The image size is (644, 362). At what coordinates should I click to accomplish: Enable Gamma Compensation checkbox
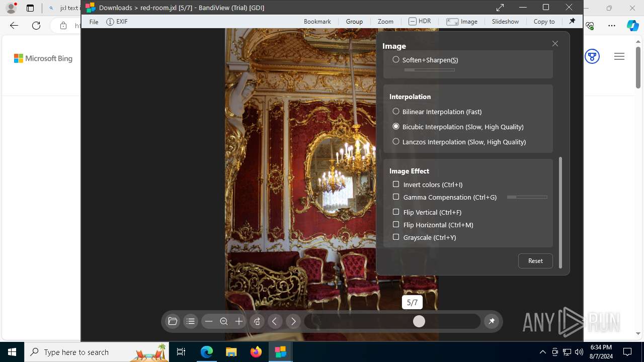396,197
